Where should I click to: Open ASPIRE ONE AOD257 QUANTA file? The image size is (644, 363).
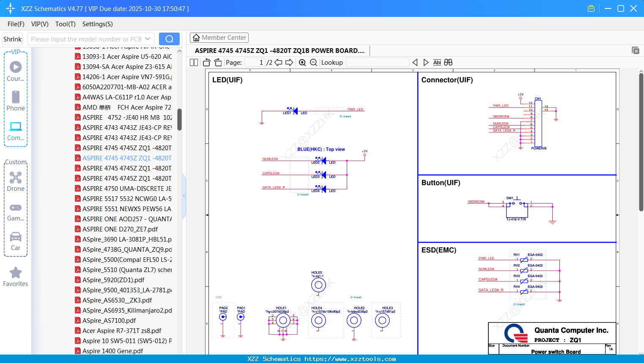click(123, 219)
